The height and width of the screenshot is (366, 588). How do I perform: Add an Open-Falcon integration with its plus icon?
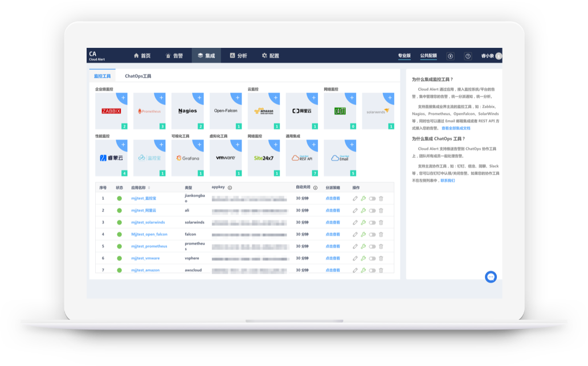click(x=238, y=97)
